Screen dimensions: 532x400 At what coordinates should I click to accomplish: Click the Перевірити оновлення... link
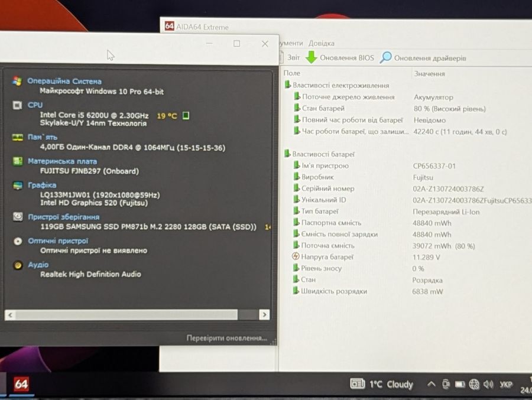tap(226, 338)
